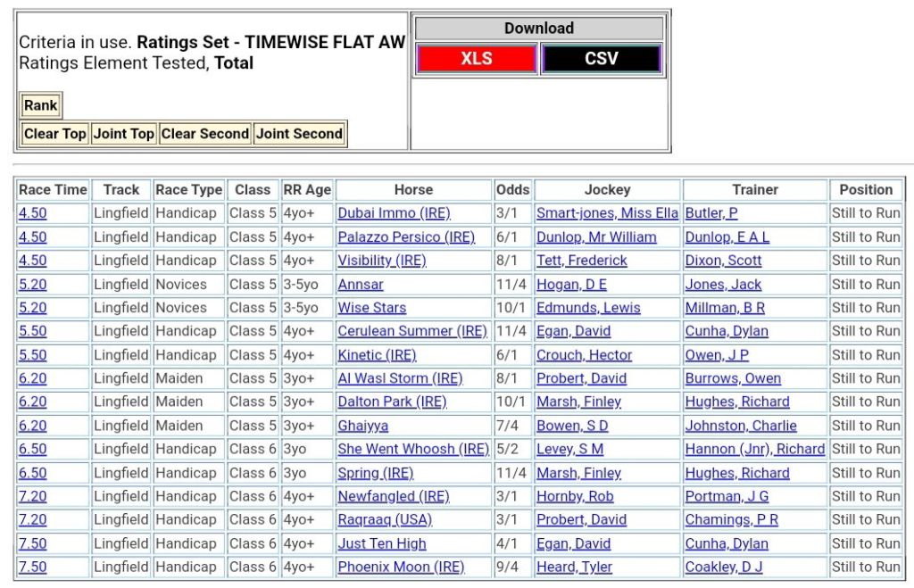914x588 pixels.
Task: Click the Horse column header
Action: (x=413, y=189)
